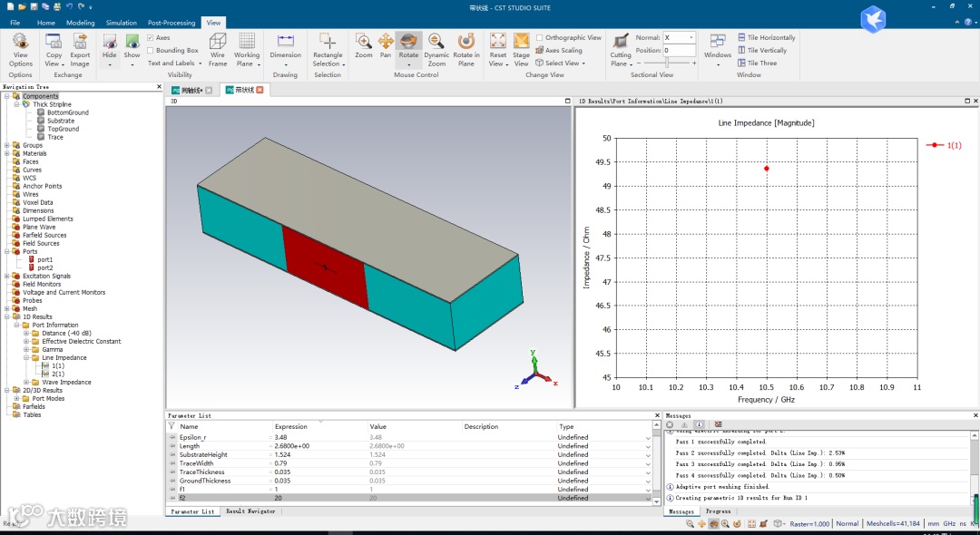Expand the Groups tree node
980x535 pixels.
[7, 145]
